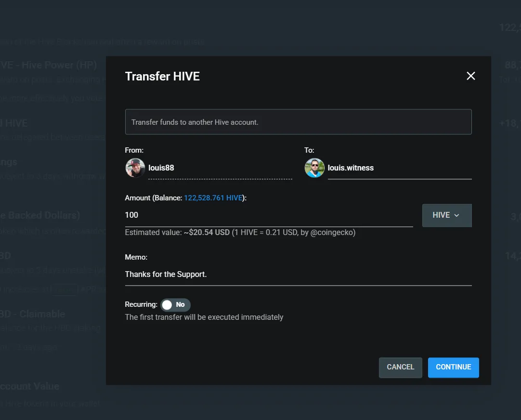This screenshot has height=420, width=521.
Task: Click the To account field louis.witness
Action: pyautogui.click(x=399, y=168)
